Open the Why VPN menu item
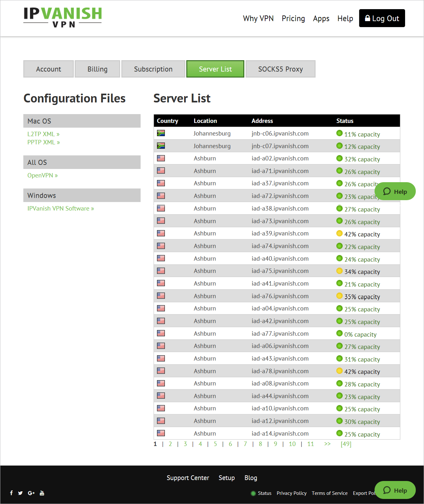 (x=258, y=19)
